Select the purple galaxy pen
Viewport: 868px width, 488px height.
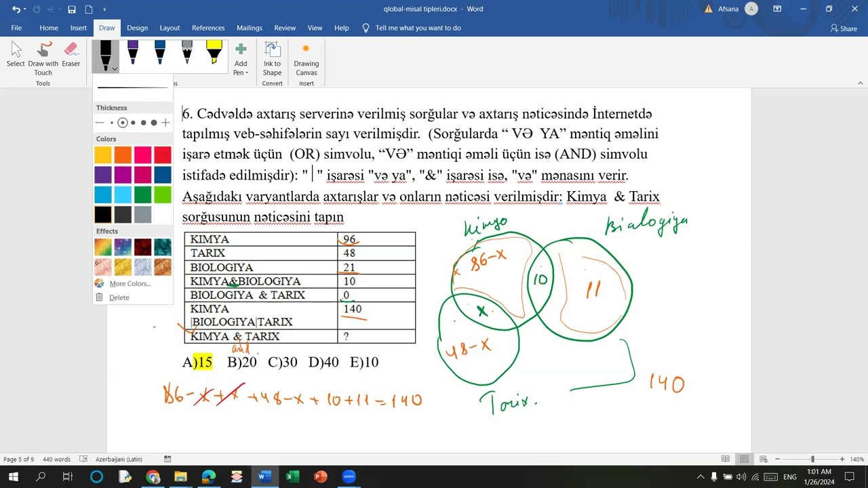133,54
